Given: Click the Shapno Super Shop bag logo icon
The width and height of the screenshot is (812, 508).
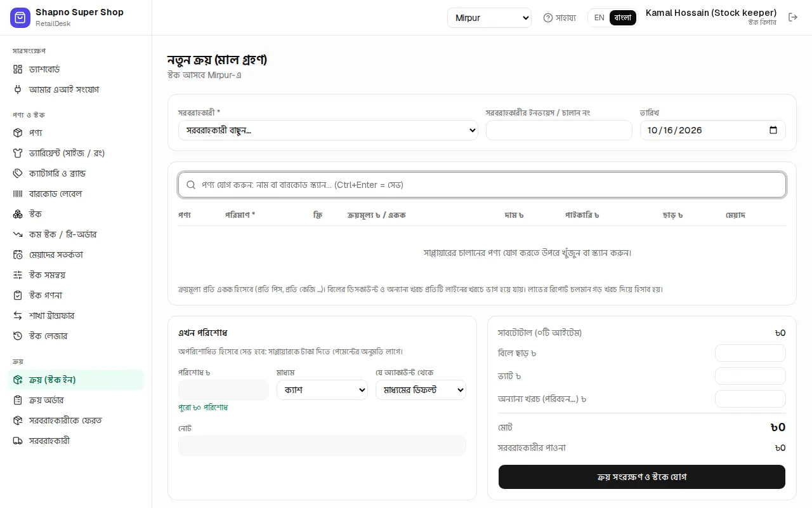Looking at the screenshot, I should [20, 18].
